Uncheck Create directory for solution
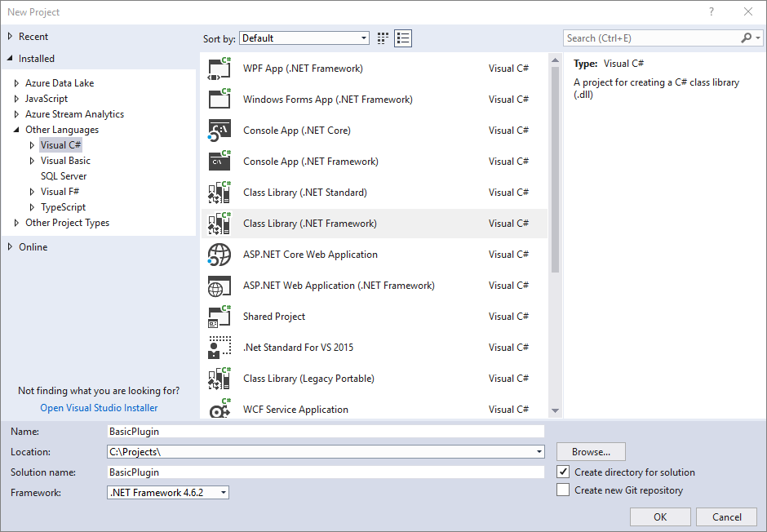Image resolution: width=767 pixels, height=532 pixels. tap(562, 472)
